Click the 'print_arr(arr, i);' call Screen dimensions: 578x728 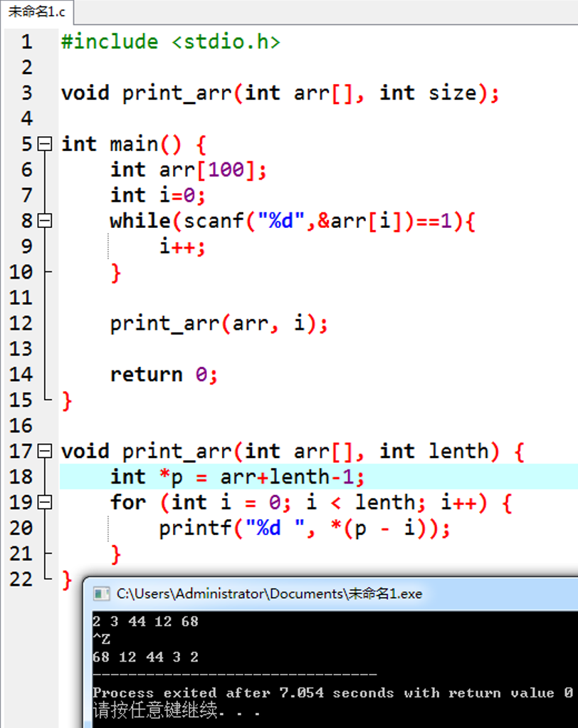219,323
